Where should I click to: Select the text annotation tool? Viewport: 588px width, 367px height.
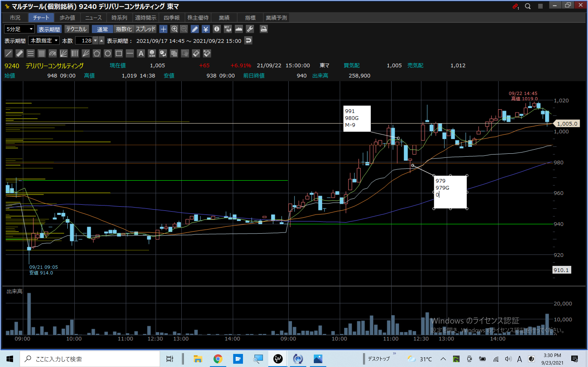click(x=141, y=53)
